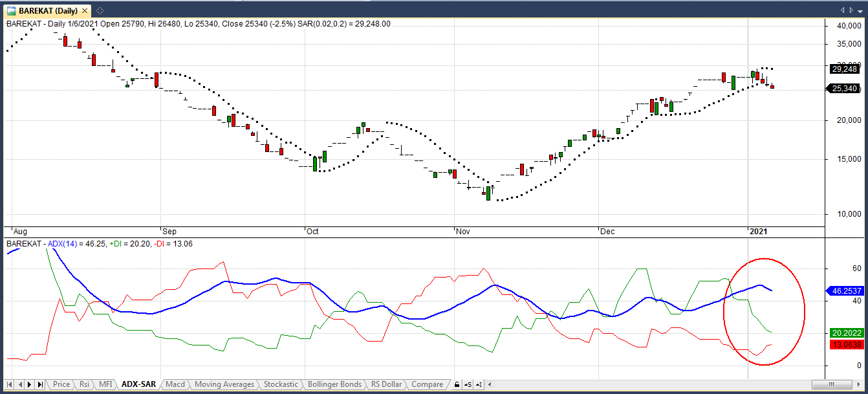
Task: Click the SAR price label 29,248
Action: (x=844, y=69)
